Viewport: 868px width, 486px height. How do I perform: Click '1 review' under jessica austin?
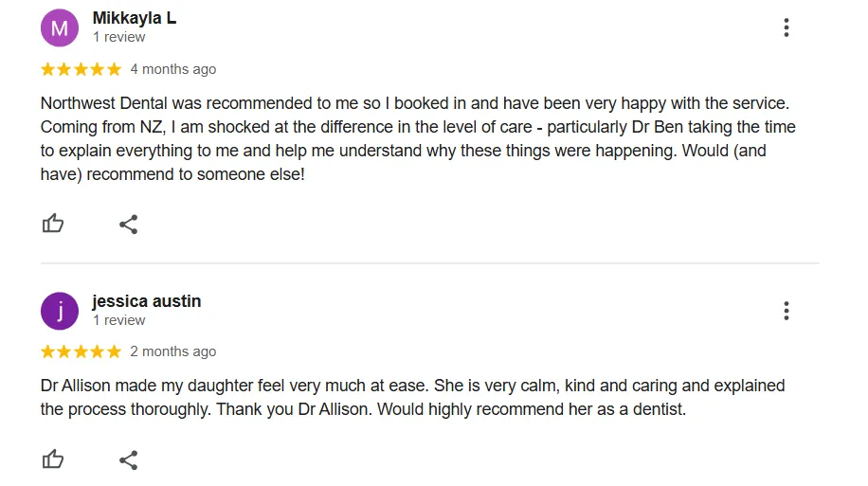coord(119,320)
